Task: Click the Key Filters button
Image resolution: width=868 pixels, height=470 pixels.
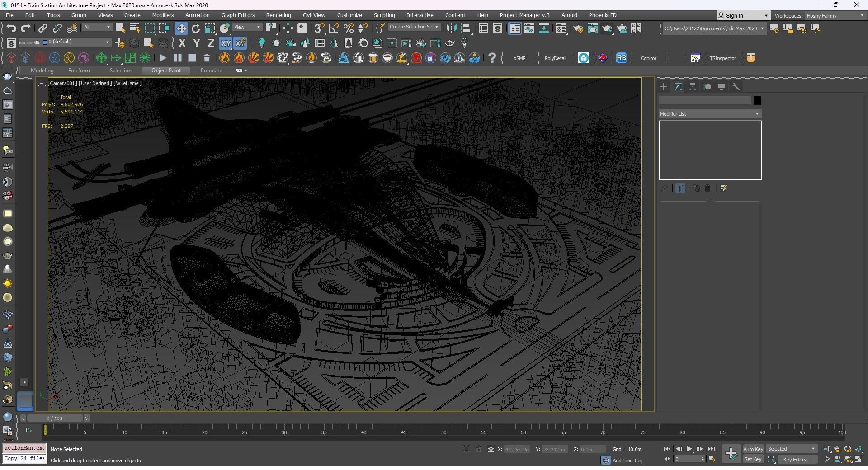Action: pyautogui.click(x=797, y=460)
